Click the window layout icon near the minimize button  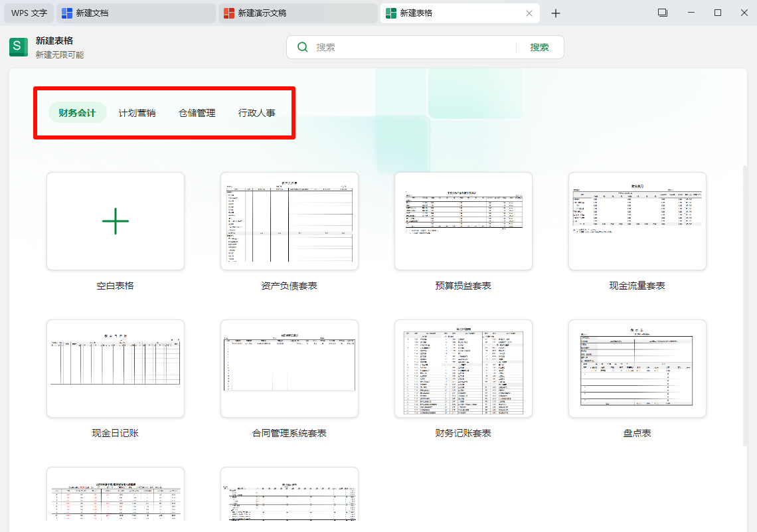[662, 13]
